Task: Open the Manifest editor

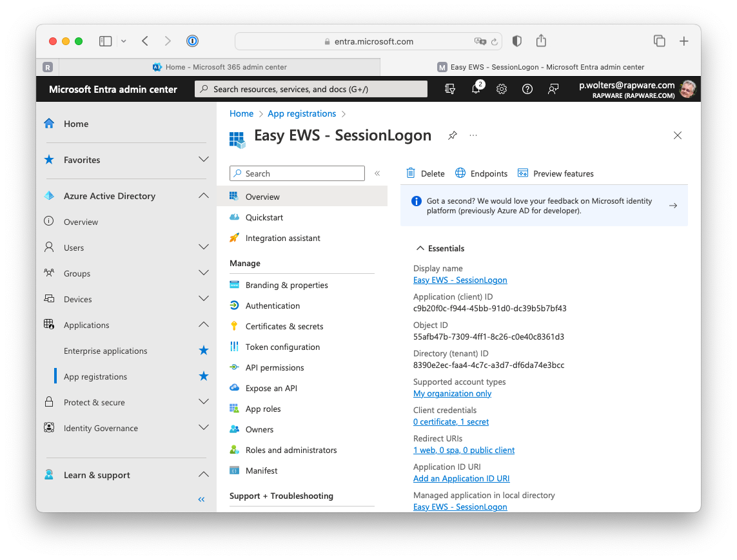Action: click(261, 471)
